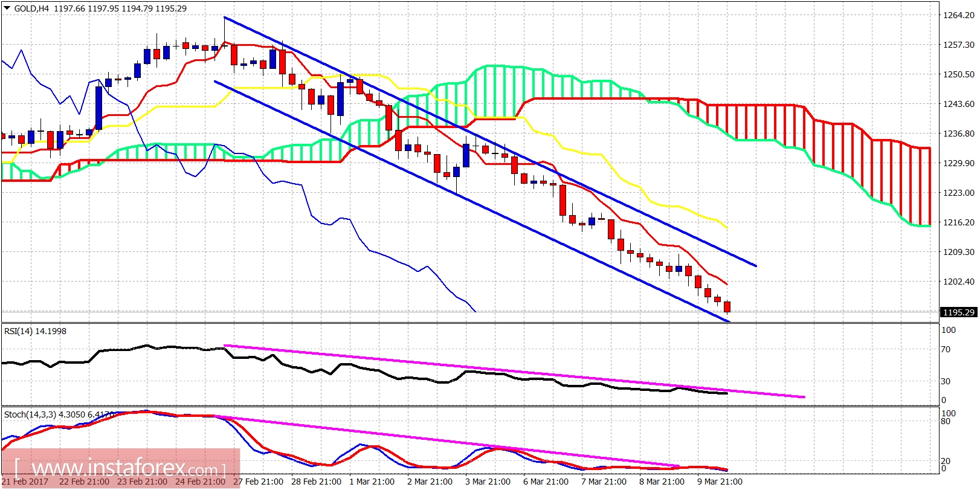Click the 1243.60 price axis label
The image size is (980, 490).
(959, 104)
